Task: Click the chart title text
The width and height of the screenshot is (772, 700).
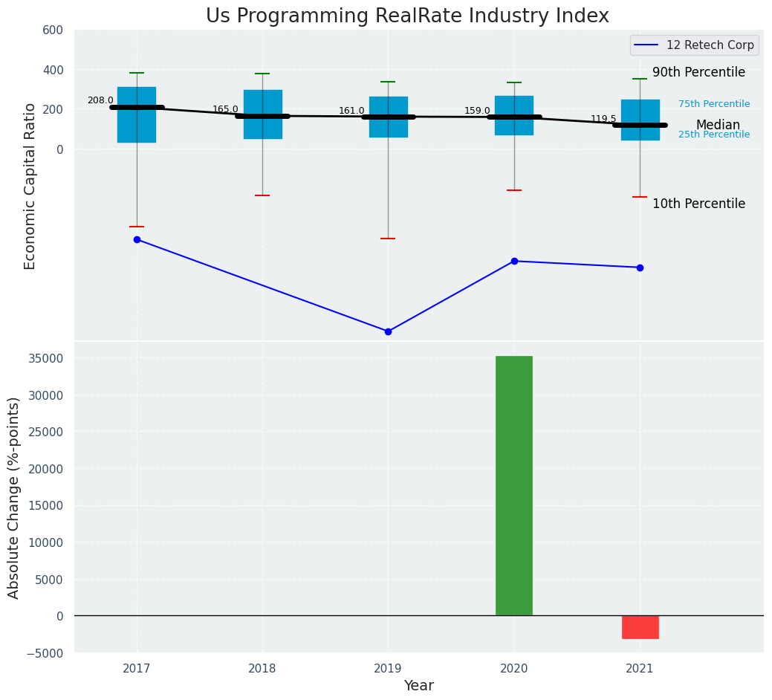Action: pyautogui.click(x=407, y=16)
